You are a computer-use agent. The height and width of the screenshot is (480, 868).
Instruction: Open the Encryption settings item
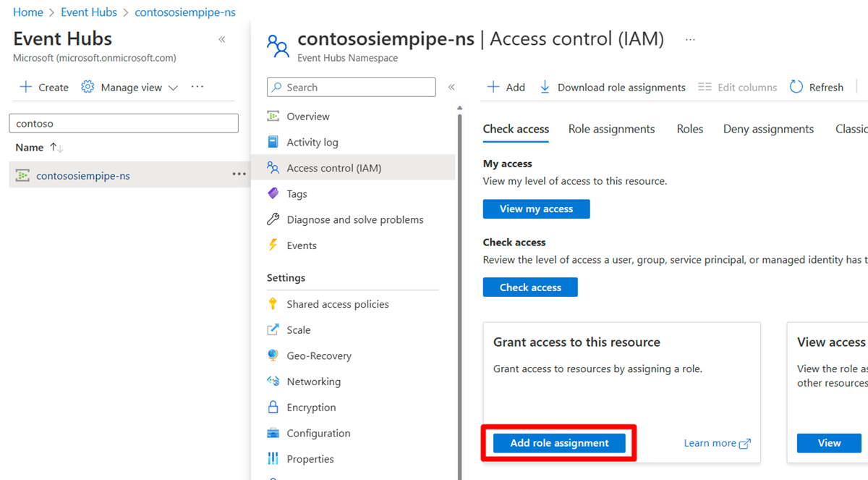coord(311,408)
